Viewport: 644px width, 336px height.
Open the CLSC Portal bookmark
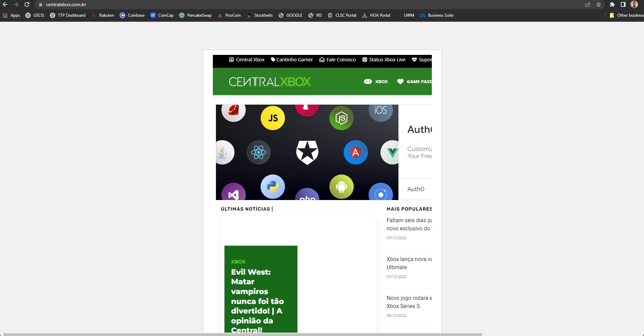[342, 15]
